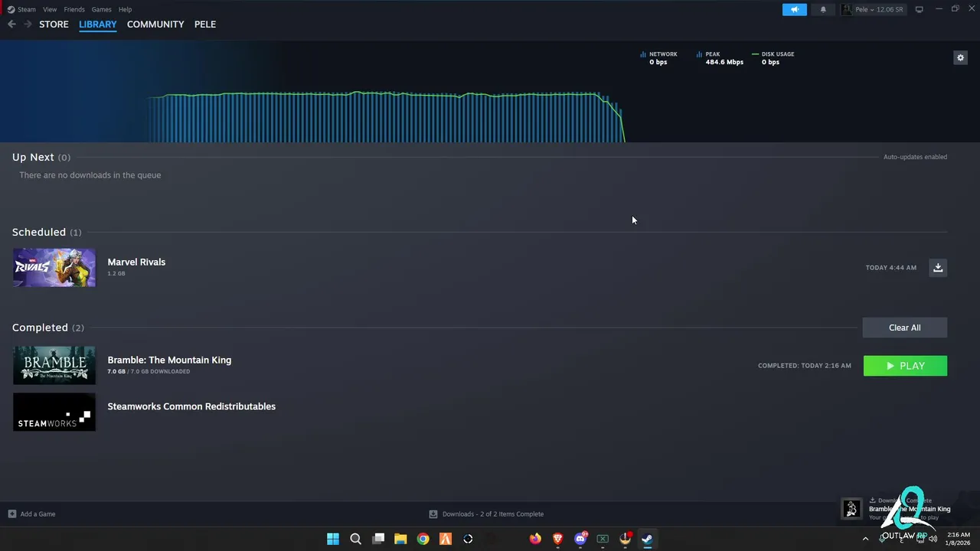Start Marvel Rivals download now icon
The width and height of the screenshot is (980, 551).
point(938,267)
